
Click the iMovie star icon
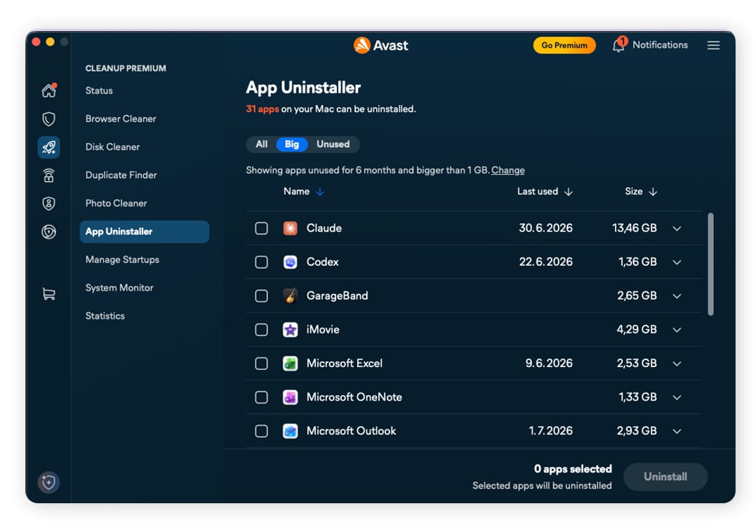290,329
